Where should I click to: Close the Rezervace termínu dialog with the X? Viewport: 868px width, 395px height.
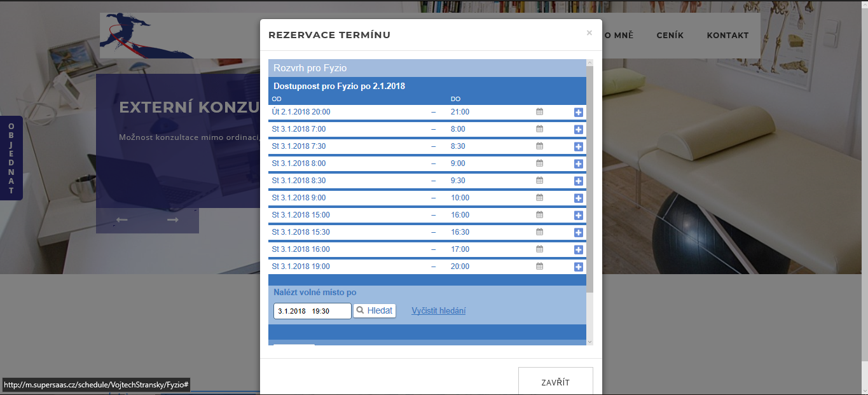pos(589,33)
